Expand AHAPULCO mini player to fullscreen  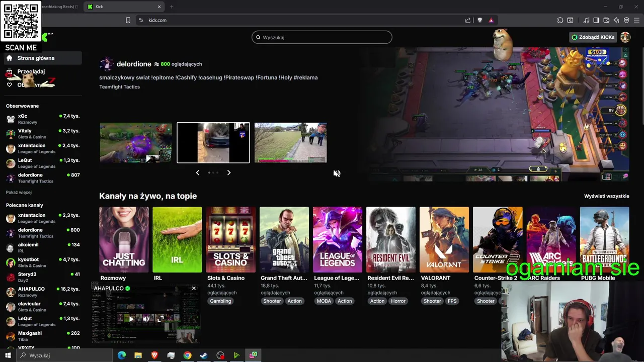tap(160, 319)
